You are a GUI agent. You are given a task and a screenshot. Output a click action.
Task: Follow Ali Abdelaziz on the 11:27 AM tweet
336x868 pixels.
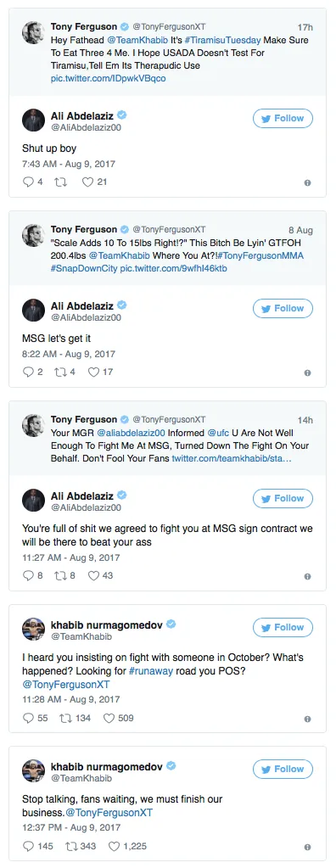click(283, 499)
